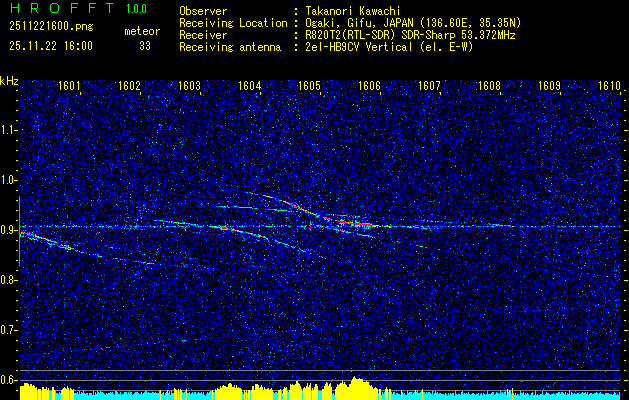Click the Receiving antenna field label
The width and height of the screenshot is (629, 400).
(x=230, y=47)
